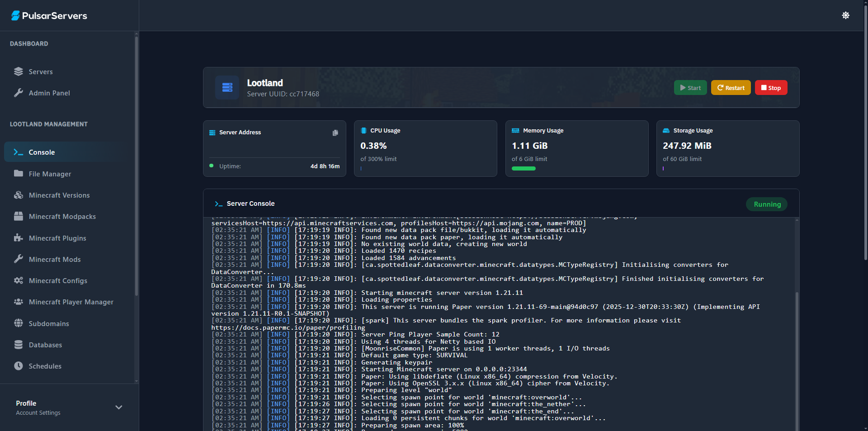
Task: Click the docs.papermc.io profiling URL
Action: pyautogui.click(x=288, y=327)
